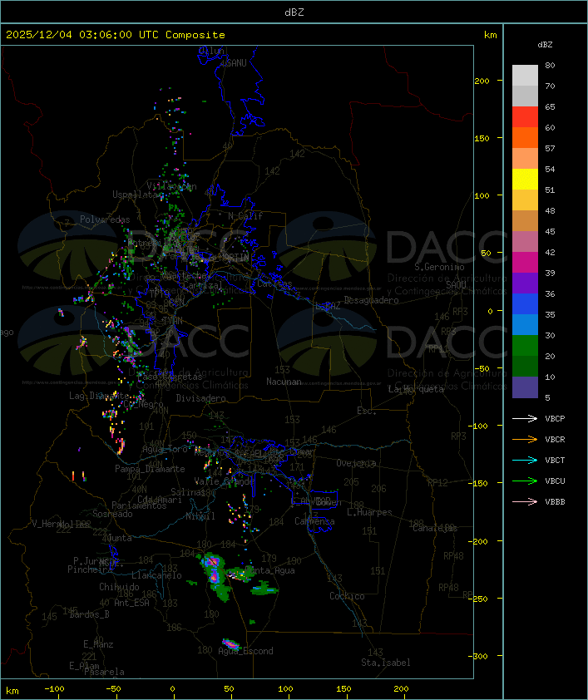
Task: Click the 80 value on the color scale
Action: [550, 65]
